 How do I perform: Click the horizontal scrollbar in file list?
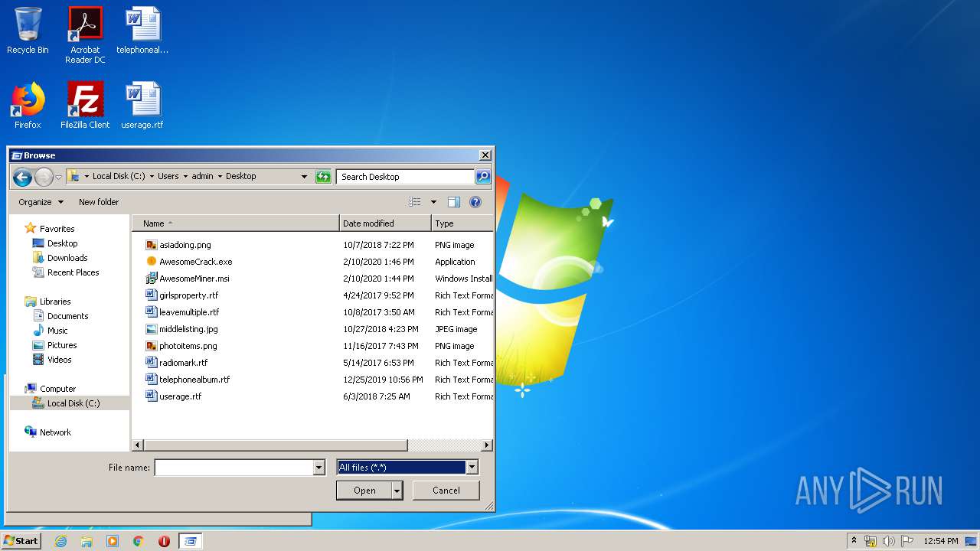(276, 445)
